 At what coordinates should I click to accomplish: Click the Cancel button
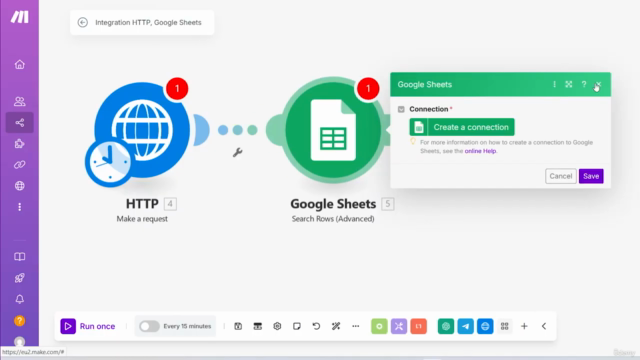(x=560, y=176)
